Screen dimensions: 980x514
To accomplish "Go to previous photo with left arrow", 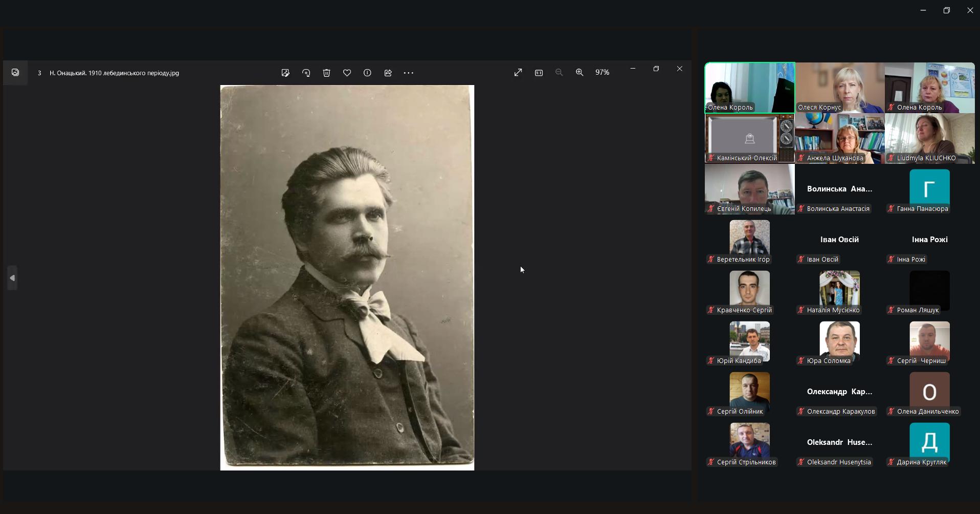I will click(12, 278).
